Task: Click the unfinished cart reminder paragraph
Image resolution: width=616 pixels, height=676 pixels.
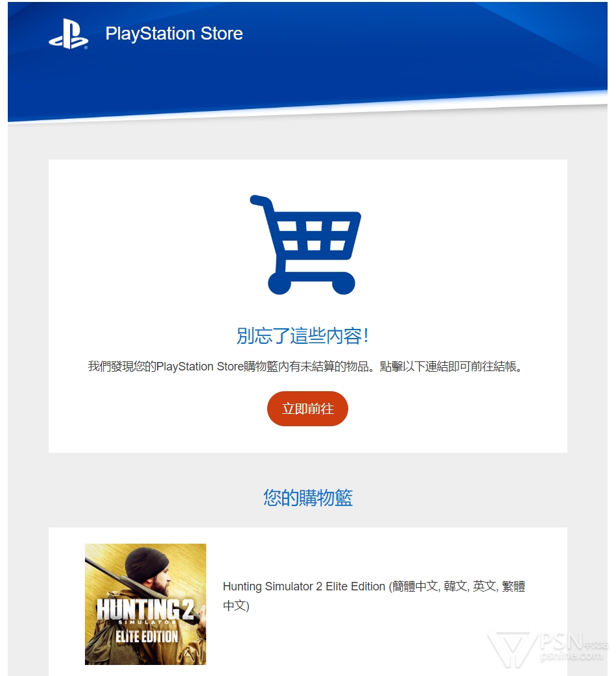Action: pyautogui.click(x=305, y=367)
